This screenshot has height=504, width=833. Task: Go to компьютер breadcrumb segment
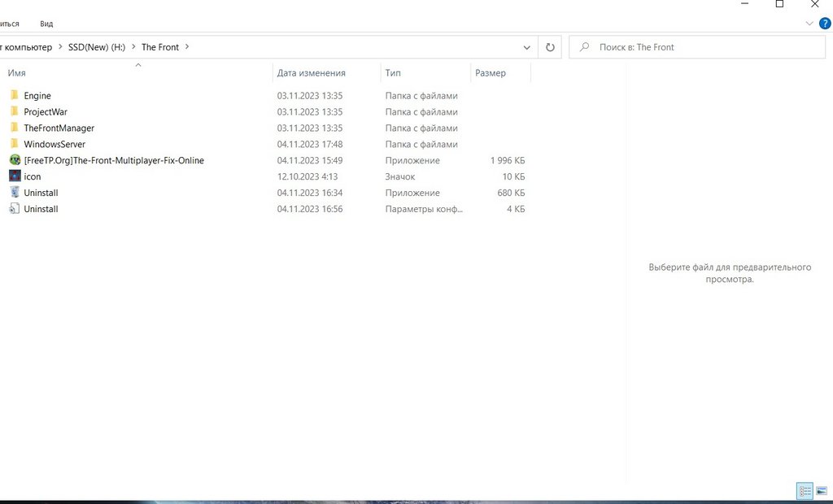click(28, 46)
